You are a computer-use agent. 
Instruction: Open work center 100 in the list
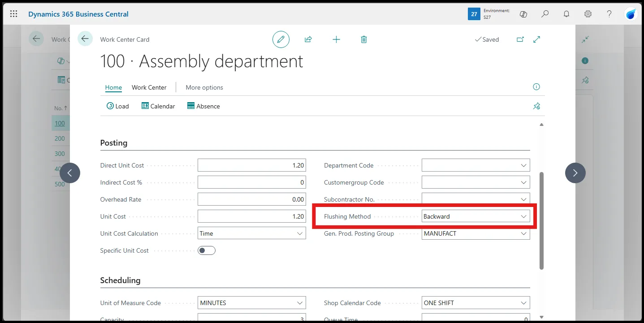tap(60, 123)
